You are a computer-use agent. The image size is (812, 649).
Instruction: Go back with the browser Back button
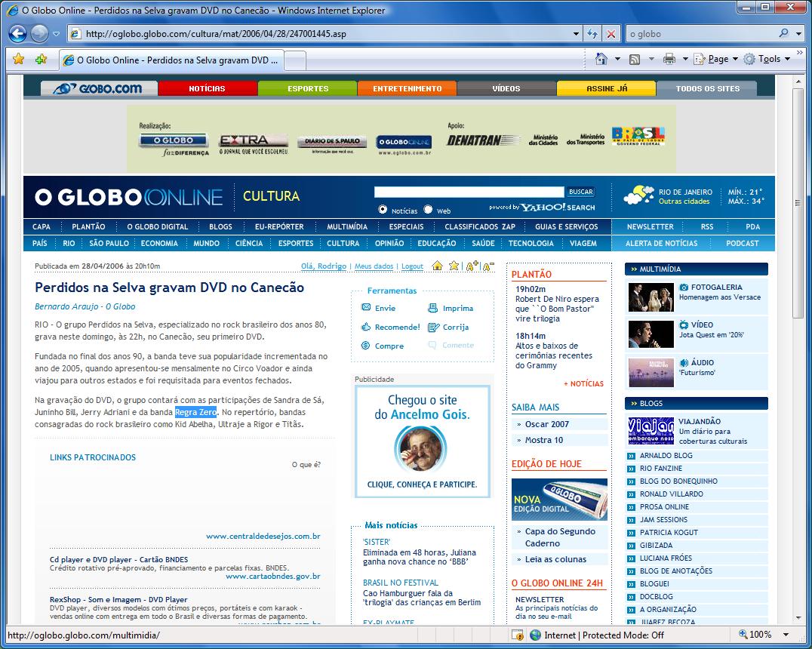click(x=17, y=34)
